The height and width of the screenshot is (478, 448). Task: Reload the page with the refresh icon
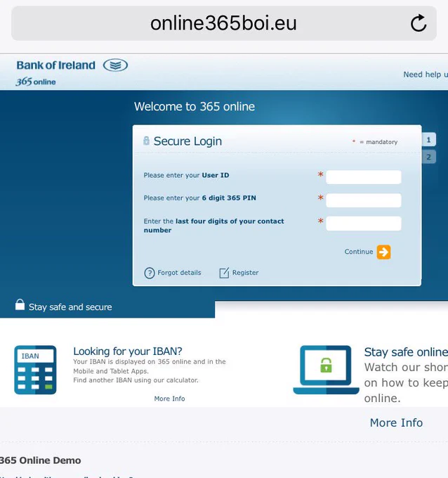pos(419,23)
